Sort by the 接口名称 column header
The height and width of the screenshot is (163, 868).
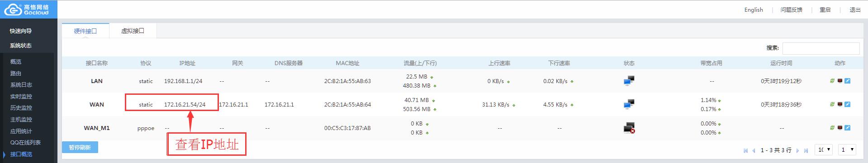click(x=97, y=63)
